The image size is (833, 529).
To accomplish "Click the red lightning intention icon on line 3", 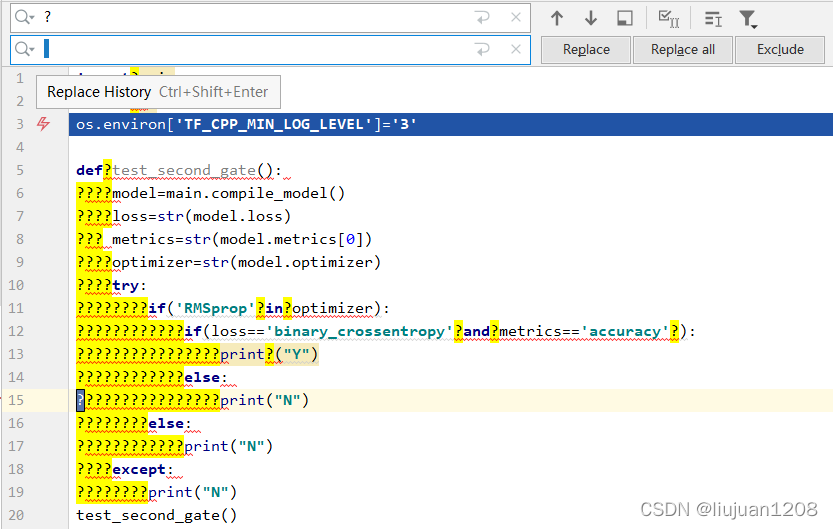I will coord(44,124).
